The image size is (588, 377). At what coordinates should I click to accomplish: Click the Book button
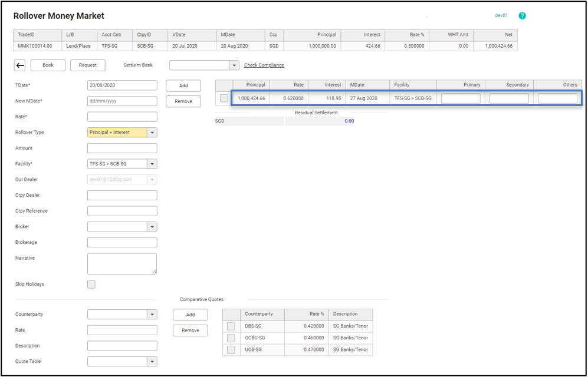(48, 65)
